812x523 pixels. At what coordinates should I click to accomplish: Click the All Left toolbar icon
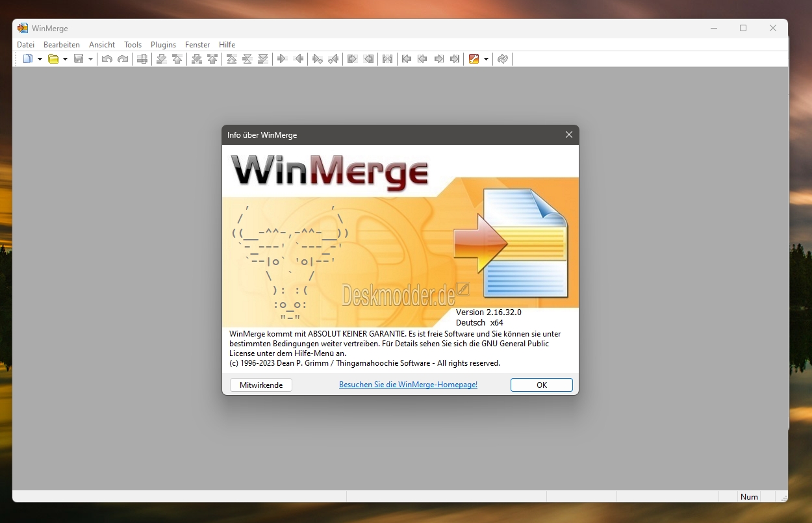pyautogui.click(x=368, y=59)
